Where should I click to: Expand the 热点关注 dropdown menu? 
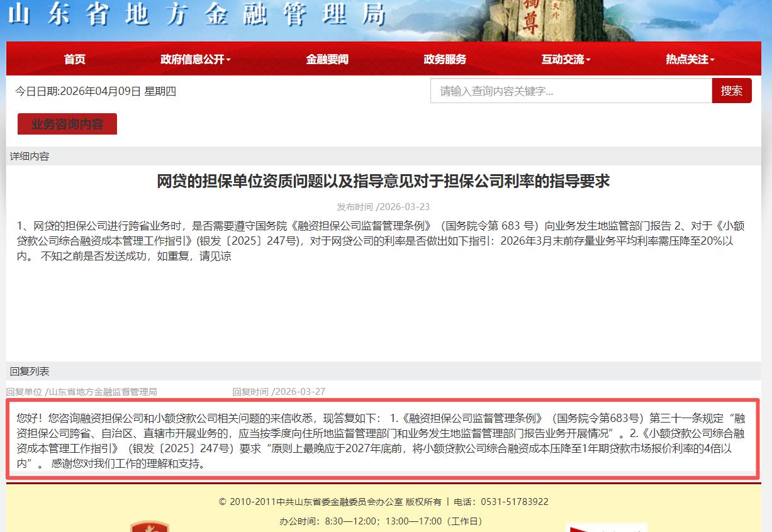[x=690, y=59]
